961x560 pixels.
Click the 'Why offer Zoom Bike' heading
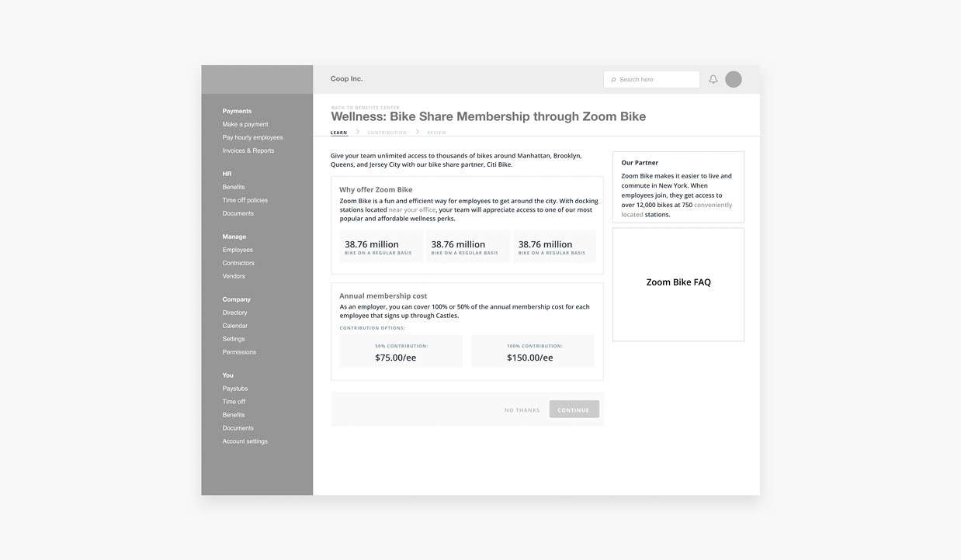(376, 189)
